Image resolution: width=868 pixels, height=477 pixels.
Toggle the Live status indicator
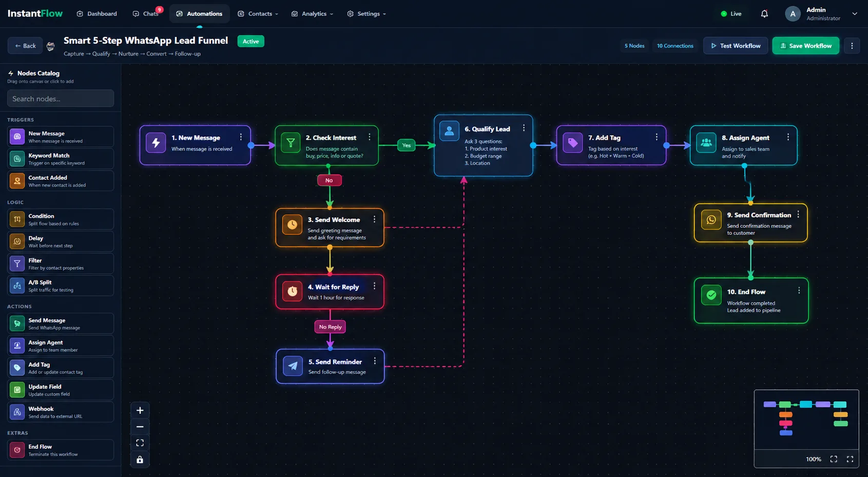pyautogui.click(x=731, y=14)
